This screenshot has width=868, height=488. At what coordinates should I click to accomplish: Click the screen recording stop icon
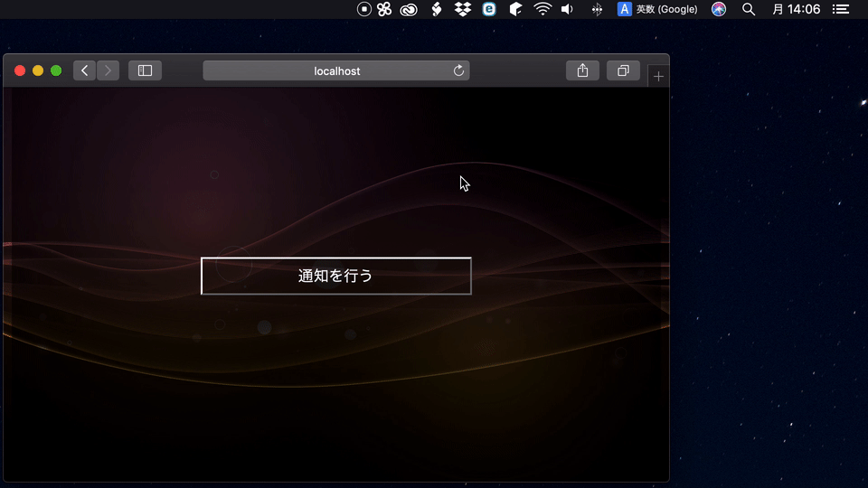[364, 9]
